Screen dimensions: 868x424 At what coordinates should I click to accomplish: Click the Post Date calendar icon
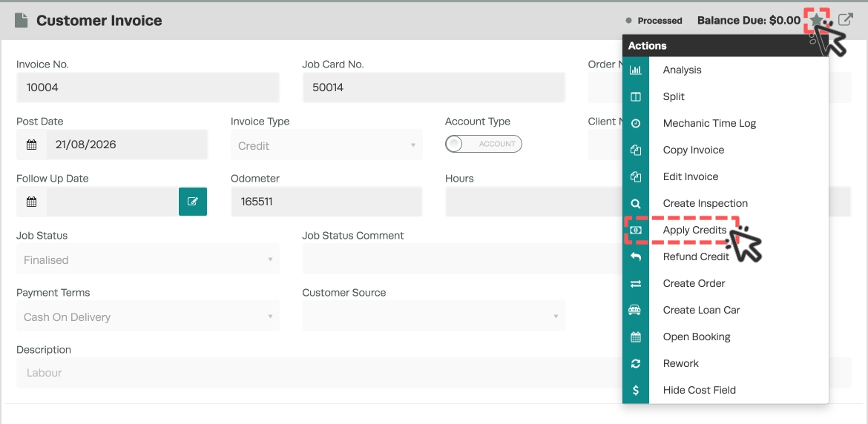(32, 145)
